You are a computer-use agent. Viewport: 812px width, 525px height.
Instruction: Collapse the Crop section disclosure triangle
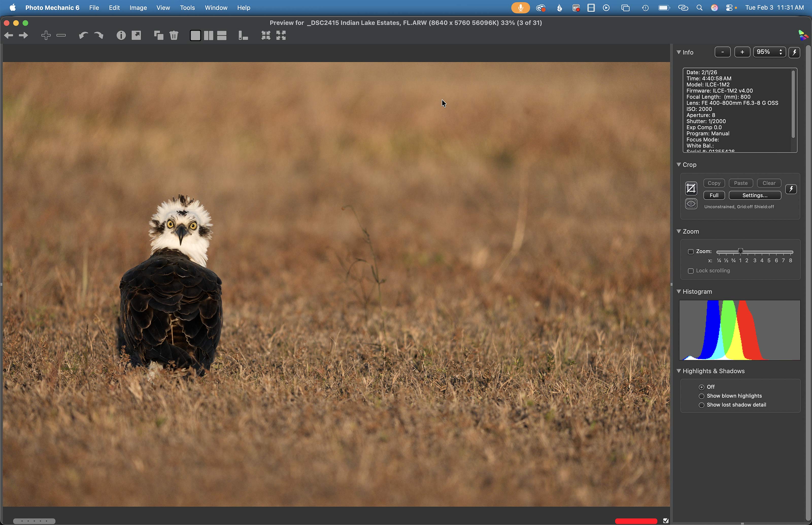click(679, 165)
